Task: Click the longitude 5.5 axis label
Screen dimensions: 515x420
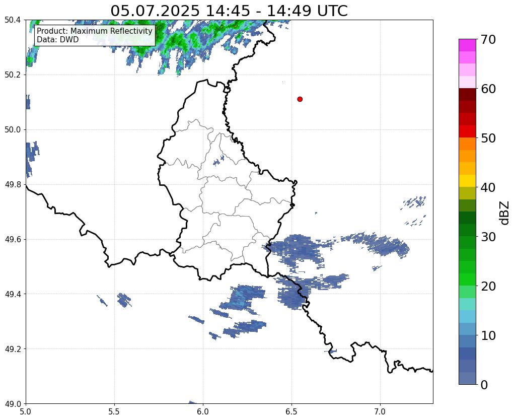Action: (x=114, y=411)
